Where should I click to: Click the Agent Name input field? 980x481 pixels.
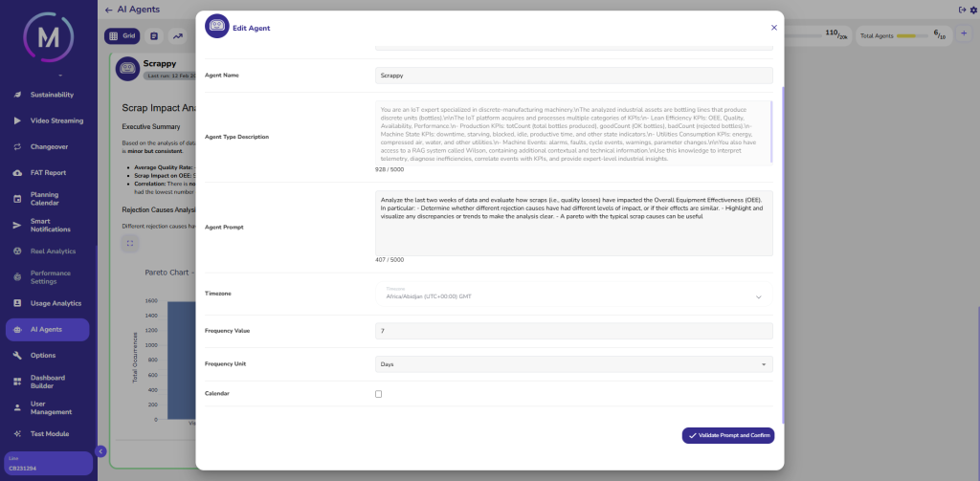click(x=573, y=75)
